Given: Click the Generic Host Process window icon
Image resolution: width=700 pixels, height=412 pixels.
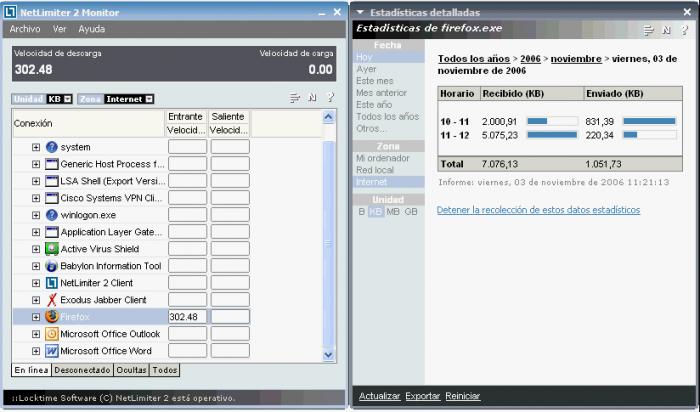Looking at the screenshot, I should pos(52,164).
